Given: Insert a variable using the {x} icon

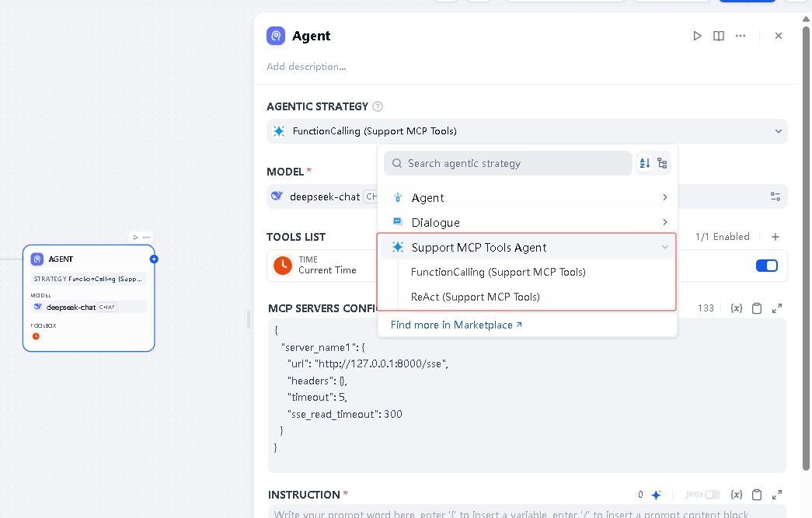Looking at the screenshot, I should [x=736, y=308].
